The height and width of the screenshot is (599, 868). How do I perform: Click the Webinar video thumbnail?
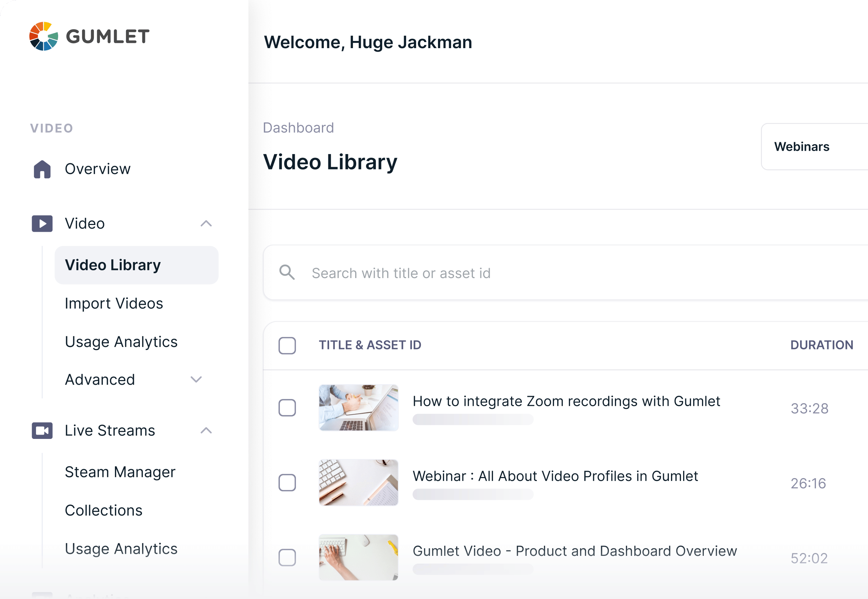click(358, 483)
